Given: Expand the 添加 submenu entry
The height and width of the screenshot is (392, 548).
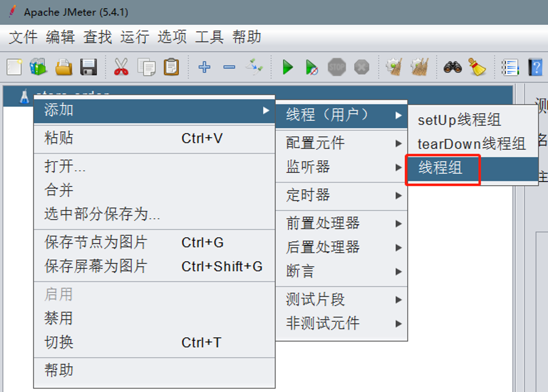Looking at the screenshot, I should coord(154,111).
